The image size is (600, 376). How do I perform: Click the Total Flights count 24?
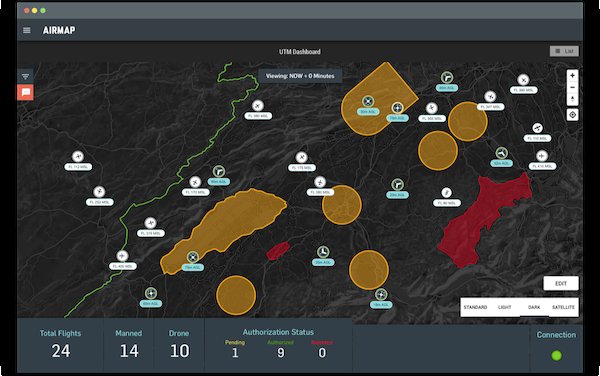(61, 351)
